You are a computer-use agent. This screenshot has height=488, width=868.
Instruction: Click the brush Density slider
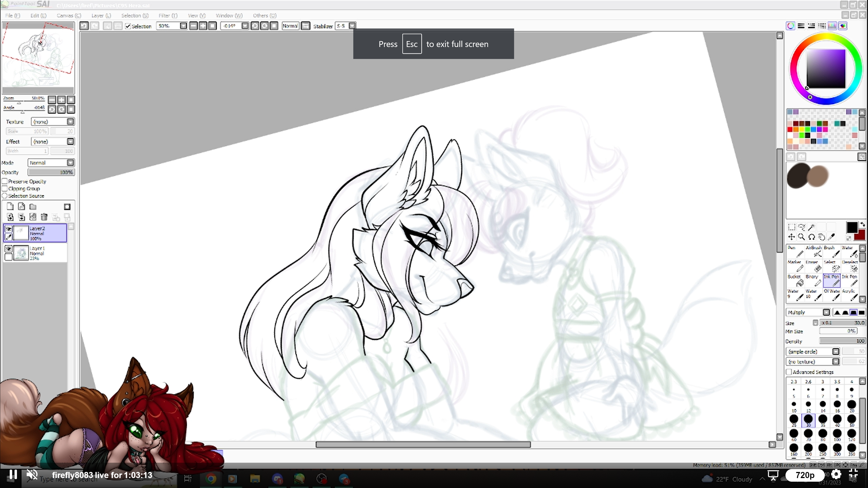pos(842,341)
